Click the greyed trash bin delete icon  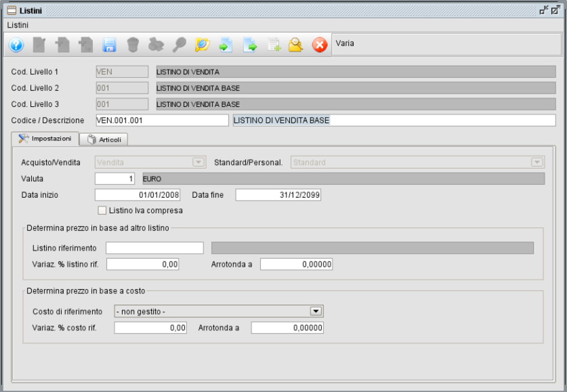(133, 45)
